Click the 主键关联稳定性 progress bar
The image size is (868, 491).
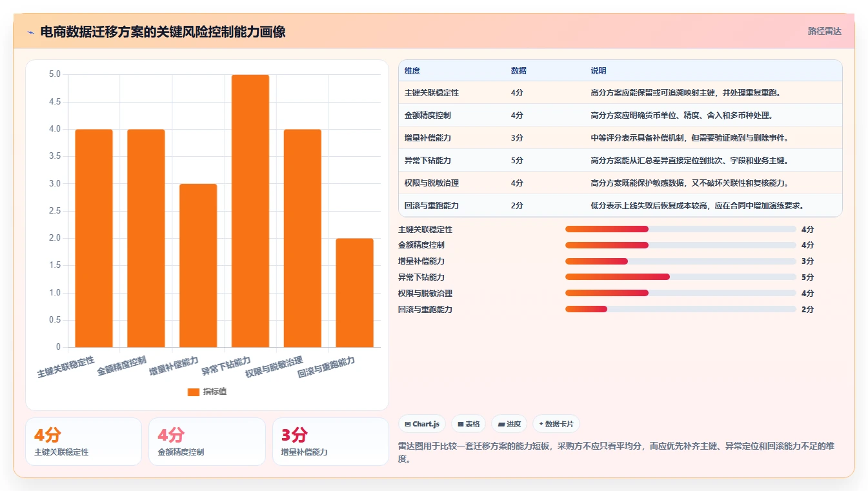[680, 229]
